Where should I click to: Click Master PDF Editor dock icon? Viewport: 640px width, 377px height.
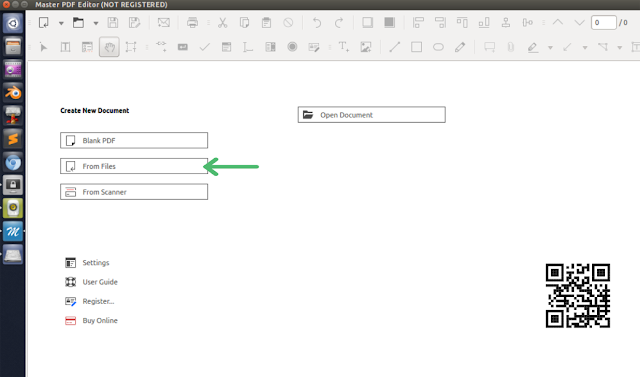tap(13, 231)
